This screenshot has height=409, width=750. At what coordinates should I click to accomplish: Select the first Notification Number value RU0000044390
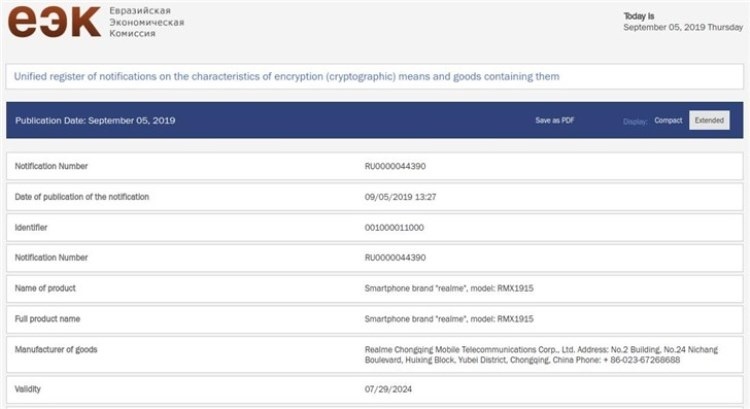point(396,166)
